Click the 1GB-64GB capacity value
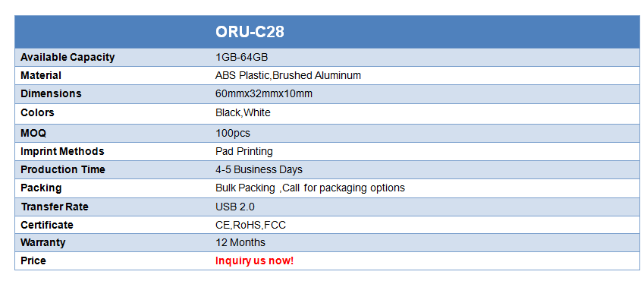Viewport: 644px width, 281px height. click(241, 57)
